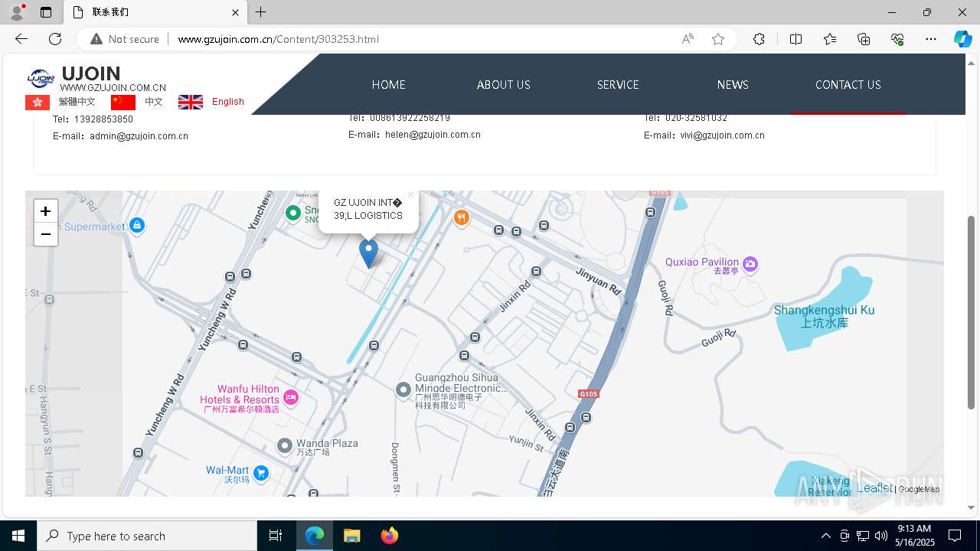The height and width of the screenshot is (551, 980).
Task: Open volume control in tray
Action: coord(881,536)
